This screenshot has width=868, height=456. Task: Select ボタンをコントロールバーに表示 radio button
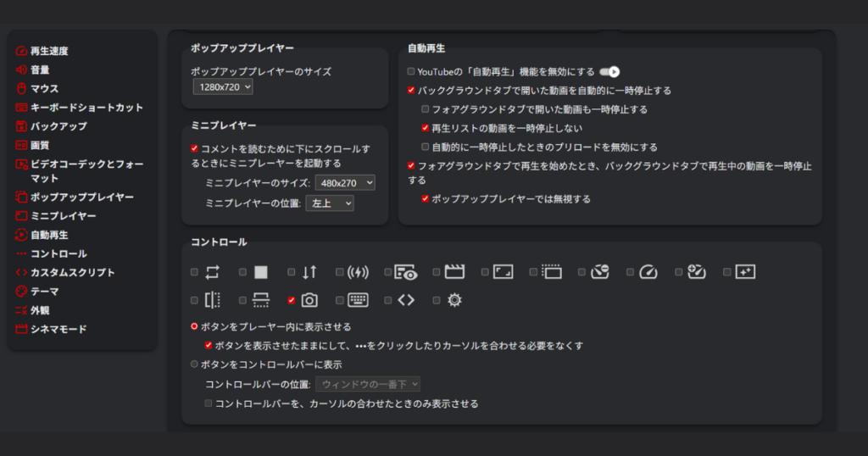coord(195,364)
